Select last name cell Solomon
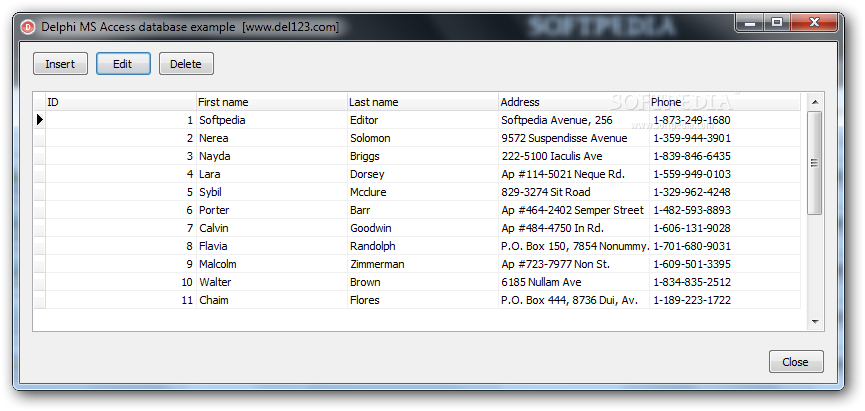Screen dimensions: 865x411 click(x=423, y=138)
